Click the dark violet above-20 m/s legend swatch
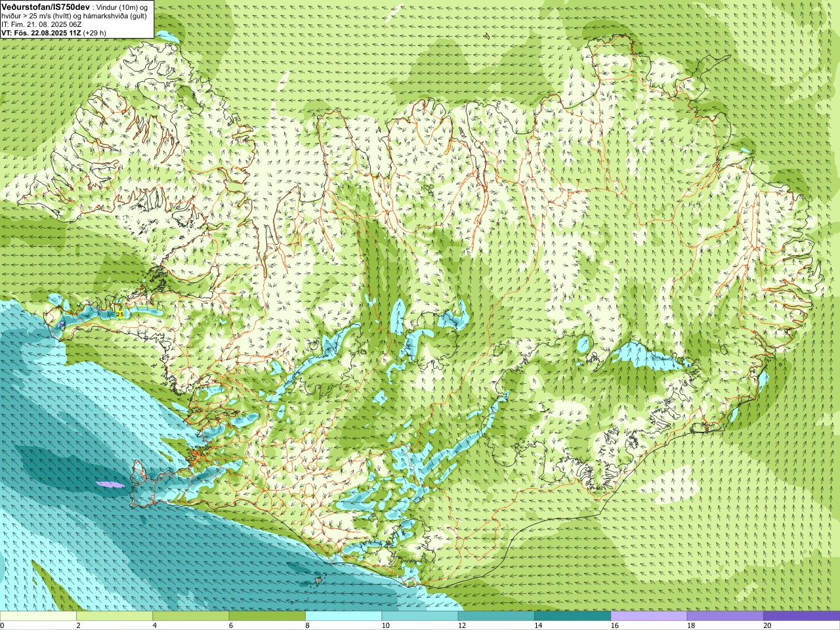The image size is (840, 630). click(801, 616)
